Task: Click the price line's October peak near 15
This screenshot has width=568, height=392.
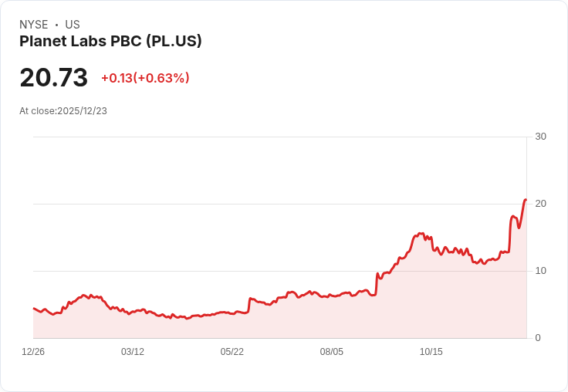Action: point(420,234)
